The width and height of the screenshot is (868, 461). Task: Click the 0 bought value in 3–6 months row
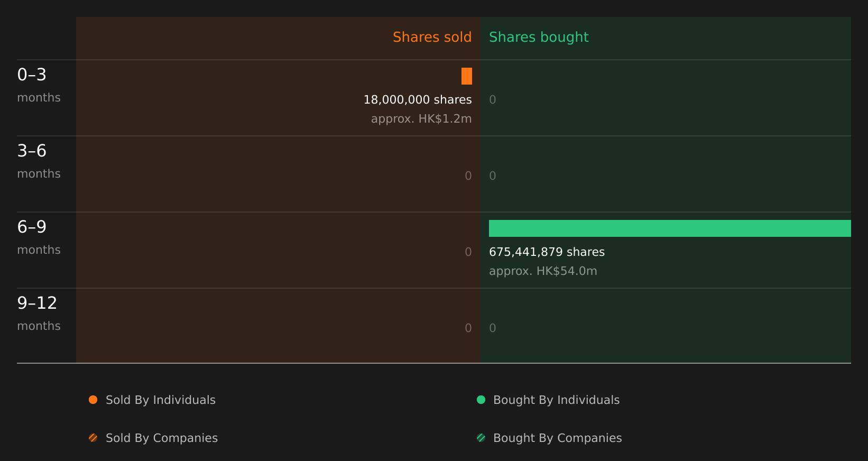click(493, 176)
